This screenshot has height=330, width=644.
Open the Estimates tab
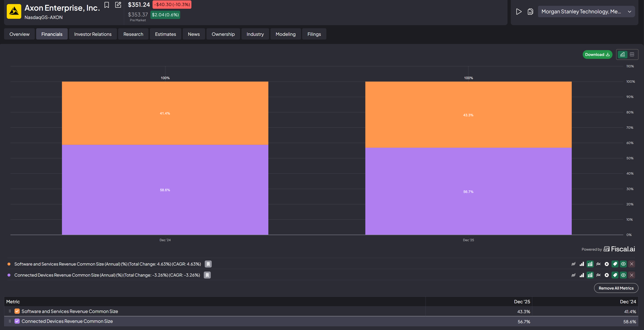(x=165, y=34)
